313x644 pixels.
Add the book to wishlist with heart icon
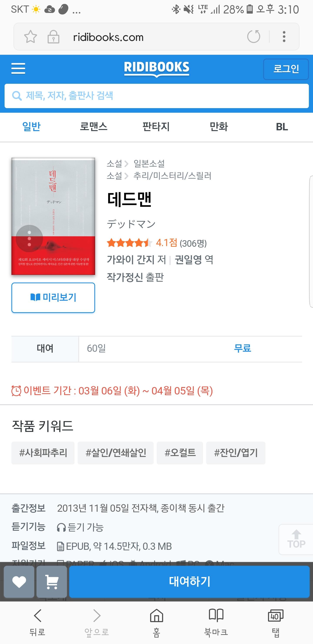[19, 582]
